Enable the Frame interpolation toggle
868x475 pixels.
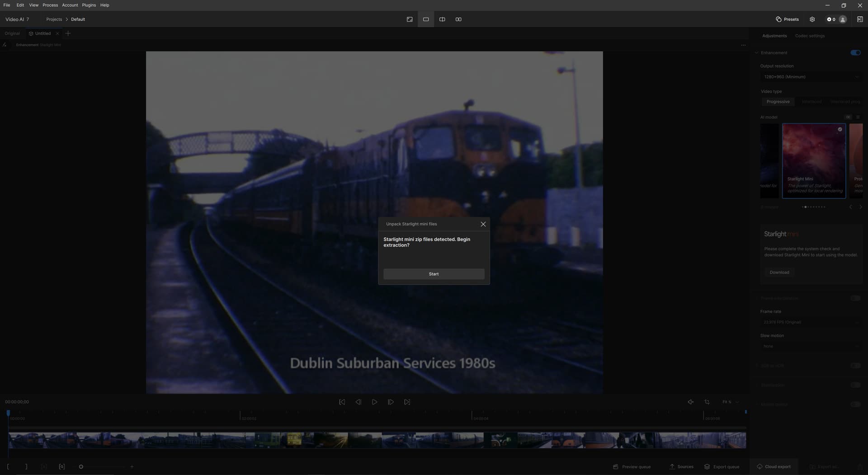(855, 298)
